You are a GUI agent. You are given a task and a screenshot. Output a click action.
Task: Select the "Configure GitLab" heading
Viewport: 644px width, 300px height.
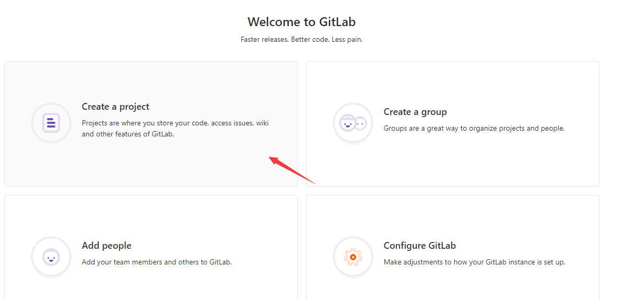pyautogui.click(x=420, y=246)
